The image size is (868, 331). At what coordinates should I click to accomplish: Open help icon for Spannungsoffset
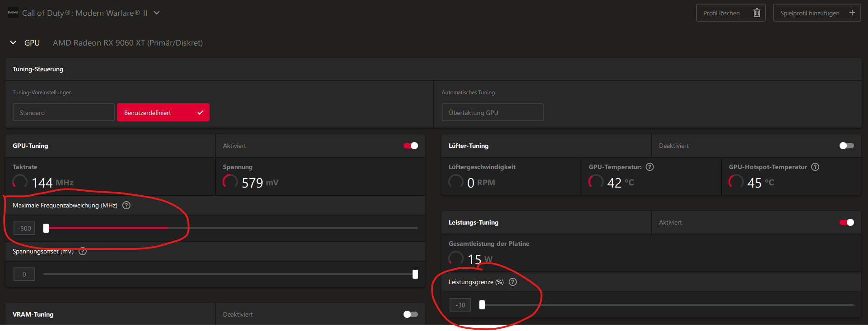(83, 251)
